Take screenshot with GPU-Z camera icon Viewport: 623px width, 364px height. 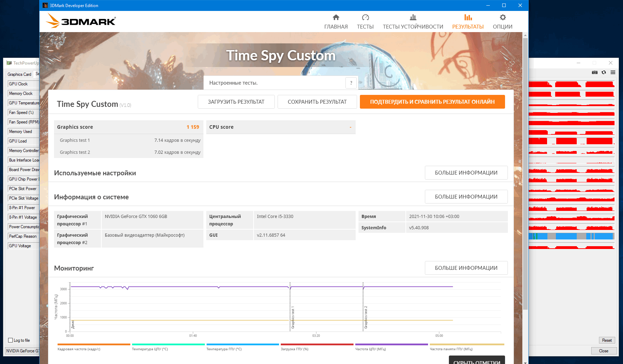[595, 72]
